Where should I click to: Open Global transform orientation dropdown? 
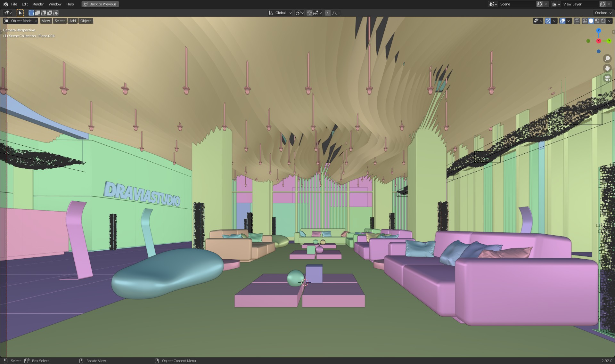tap(280, 13)
